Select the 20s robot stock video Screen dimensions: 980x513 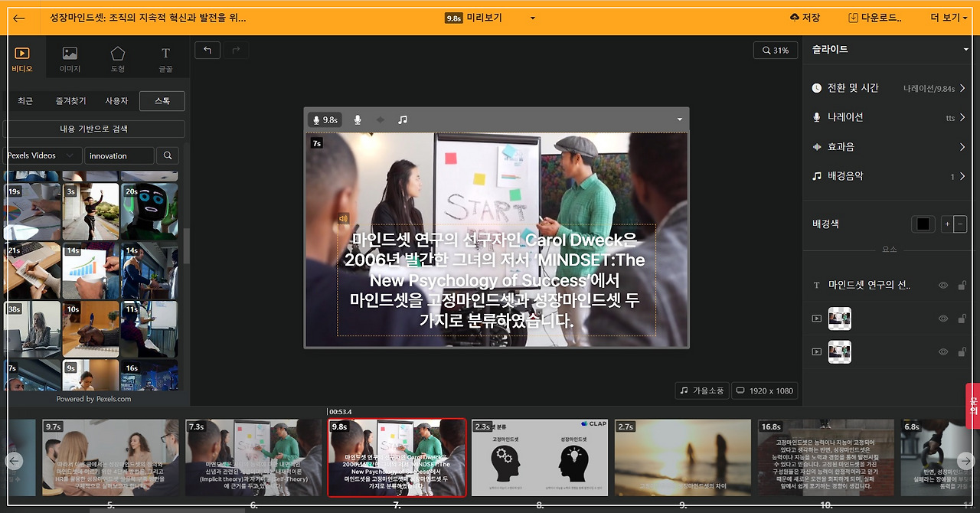149,211
